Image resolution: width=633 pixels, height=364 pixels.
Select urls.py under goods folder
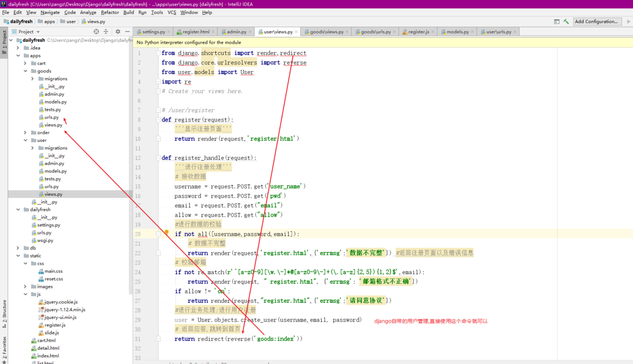[x=48, y=117]
